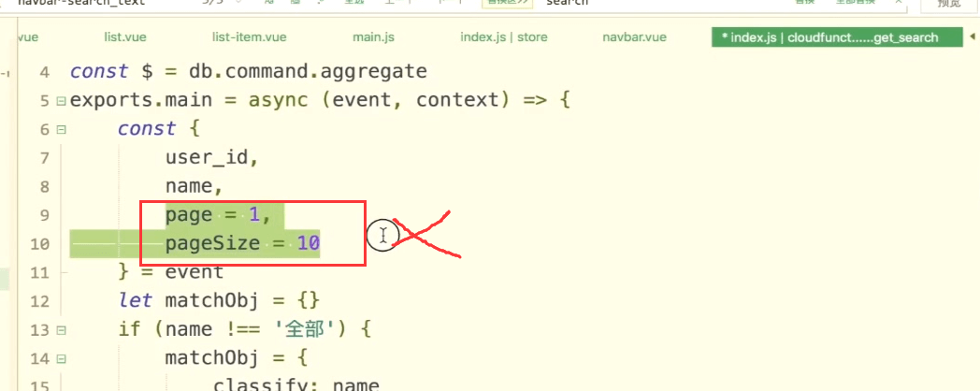Screen dimensions: 980x391
Task: Collapse the if block fold on line 13
Action: [61, 329]
